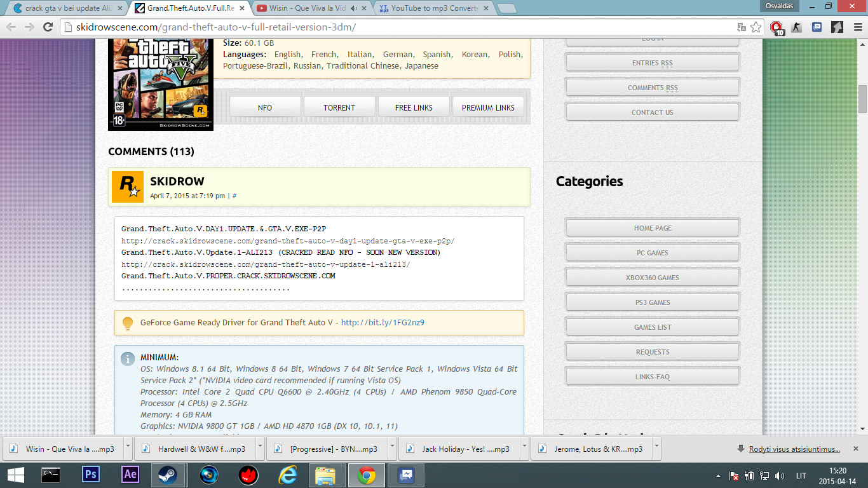Click the gray arrow extension icon

(837, 27)
